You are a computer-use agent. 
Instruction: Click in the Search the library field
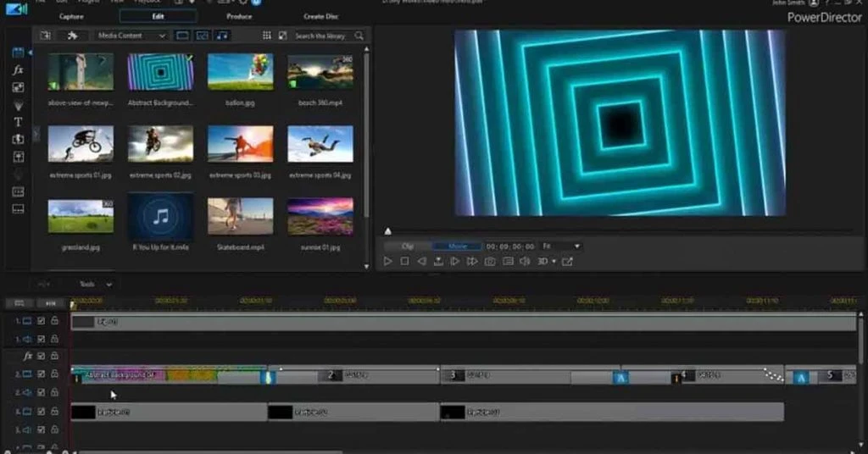(322, 36)
